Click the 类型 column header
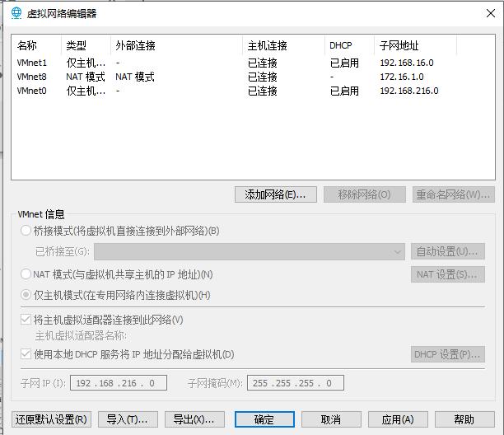The image size is (504, 435). (x=86, y=45)
